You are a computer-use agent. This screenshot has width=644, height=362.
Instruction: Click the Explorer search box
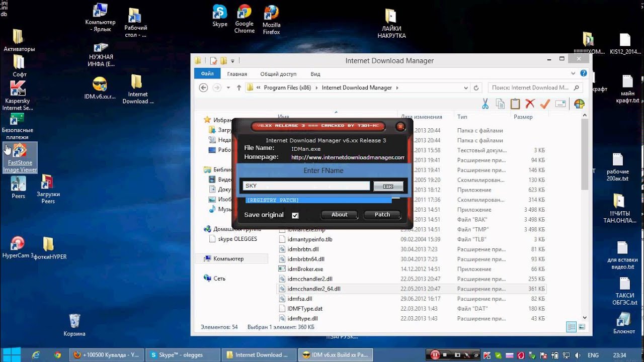point(536,87)
